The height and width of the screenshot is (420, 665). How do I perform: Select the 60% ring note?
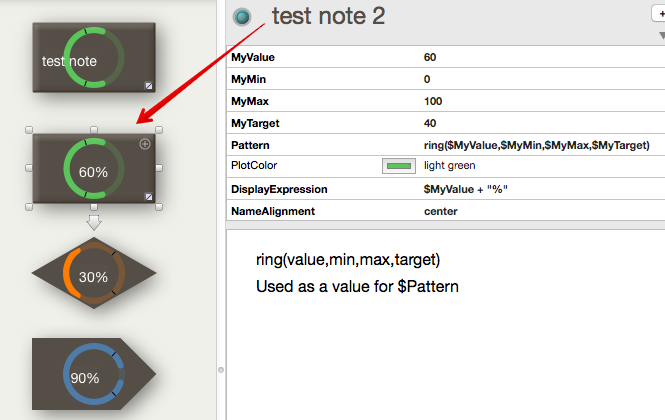point(94,168)
